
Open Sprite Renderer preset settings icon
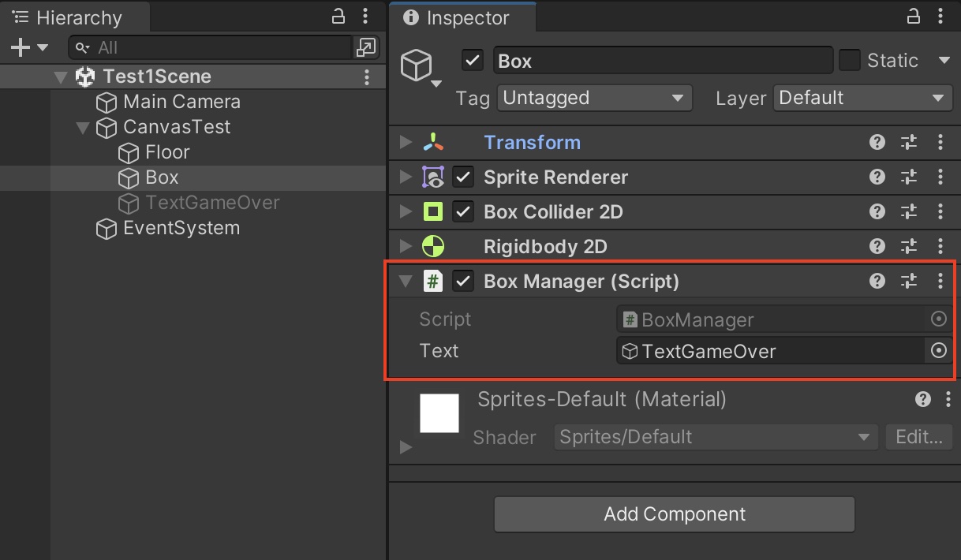point(909,177)
